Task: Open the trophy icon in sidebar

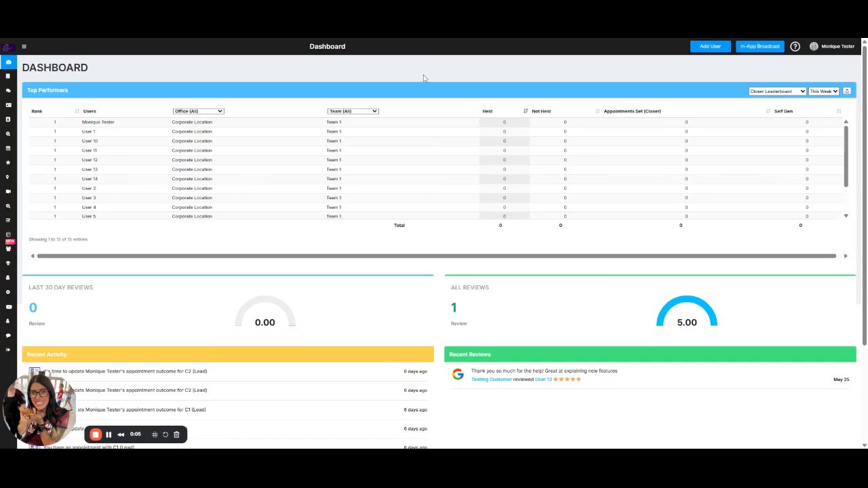Action: 8,263
